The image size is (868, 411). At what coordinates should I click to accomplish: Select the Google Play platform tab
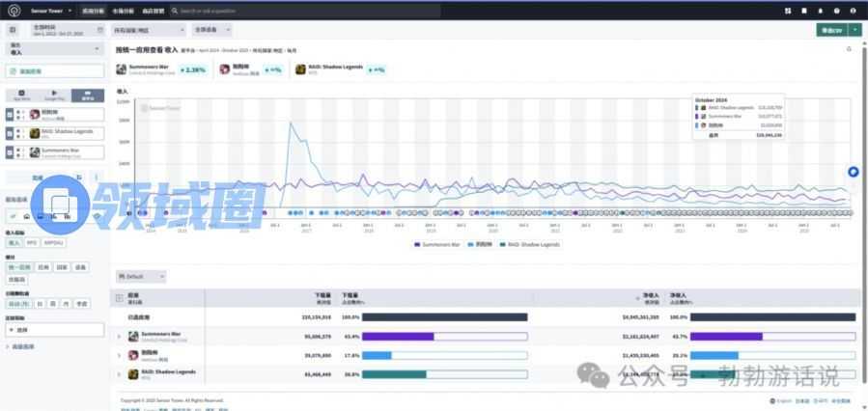56,96
